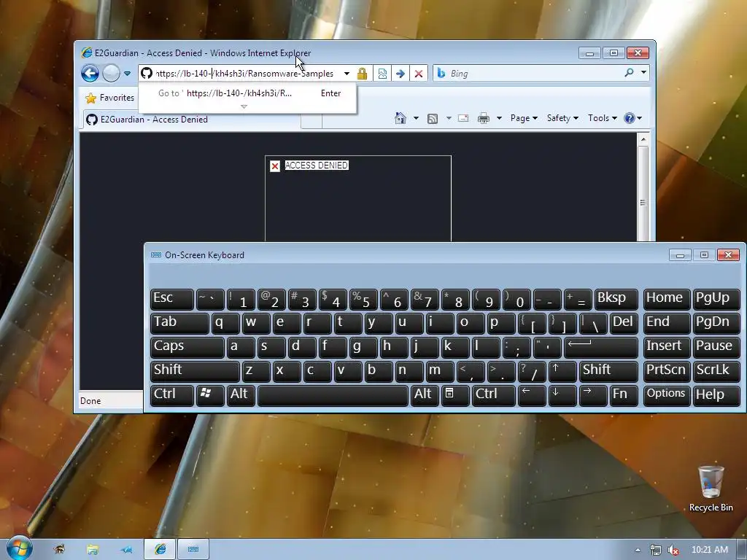The height and width of the screenshot is (560, 747).
Task: Click Esc on On-Screen Keyboard
Action: click(172, 300)
